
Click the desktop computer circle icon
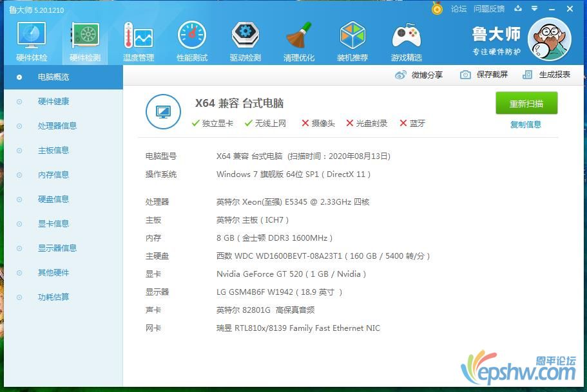click(163, 111)
